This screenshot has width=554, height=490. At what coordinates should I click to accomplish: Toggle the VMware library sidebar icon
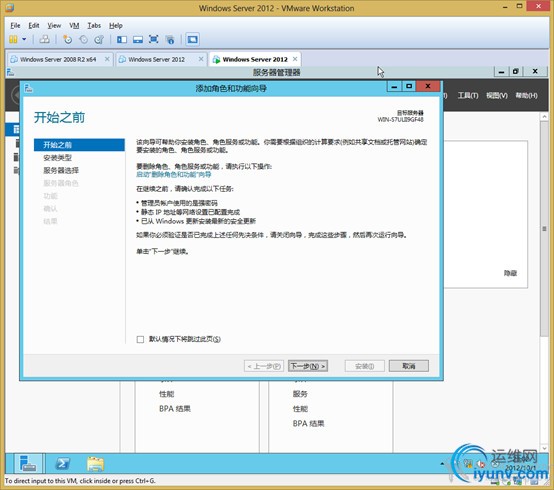point(122,39)
